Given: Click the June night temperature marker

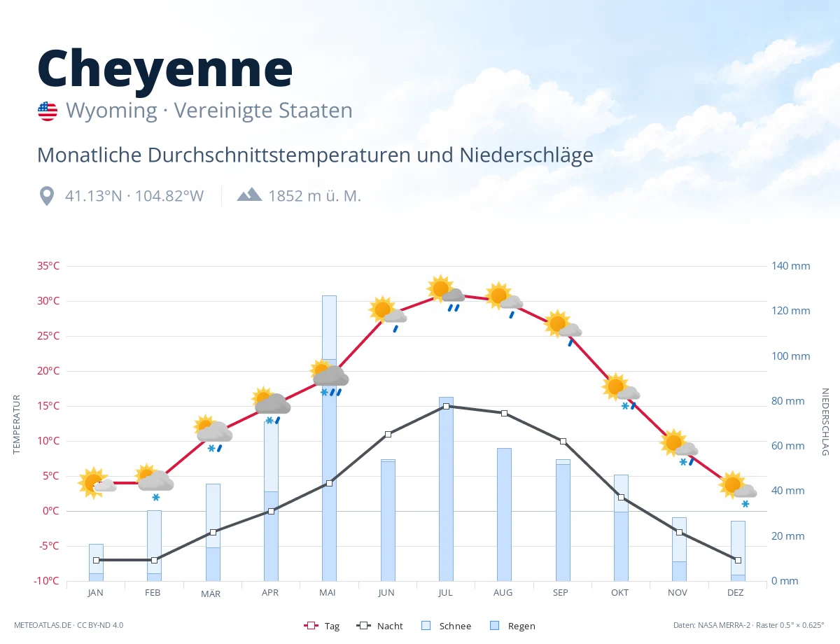Looking at the screenshot, I should click(388, 434).
